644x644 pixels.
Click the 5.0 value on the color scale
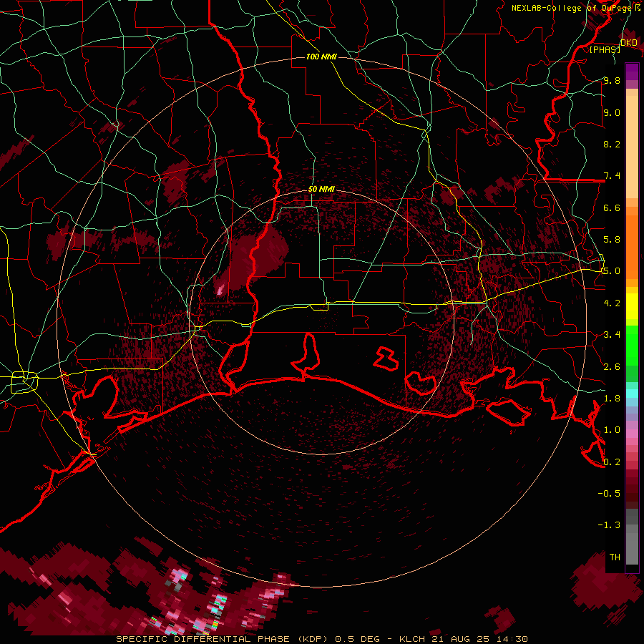click(612, 271)
